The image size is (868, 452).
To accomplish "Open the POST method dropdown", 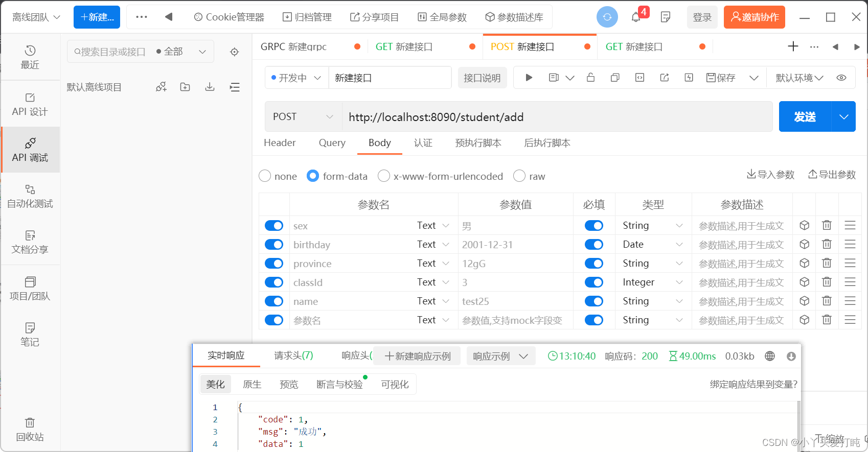I will coord(303,117).
